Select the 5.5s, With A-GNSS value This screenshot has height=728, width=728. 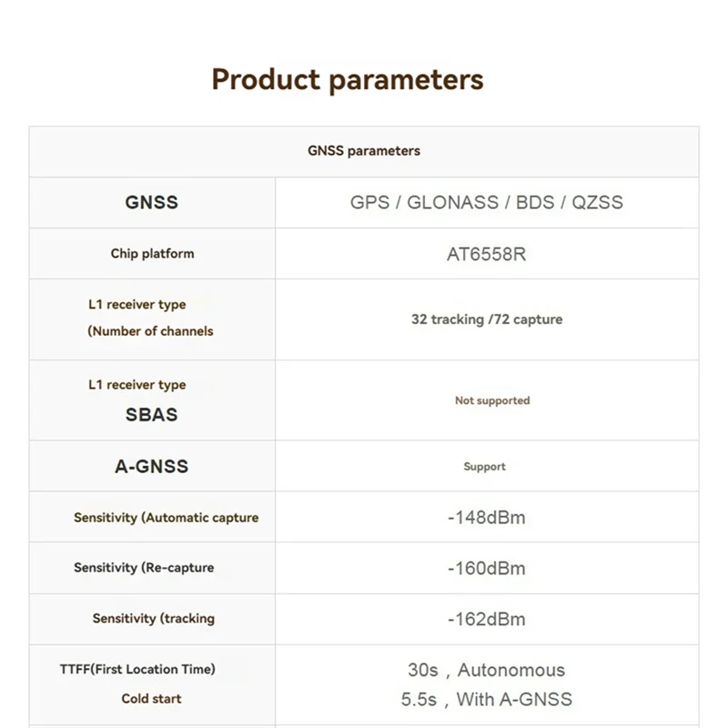click(x=487, y=699)
